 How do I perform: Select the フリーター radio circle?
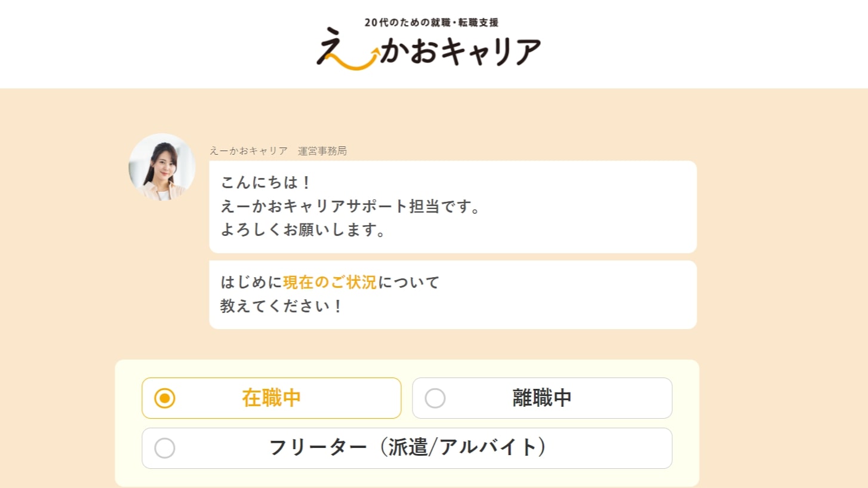[x=165, y=448]
